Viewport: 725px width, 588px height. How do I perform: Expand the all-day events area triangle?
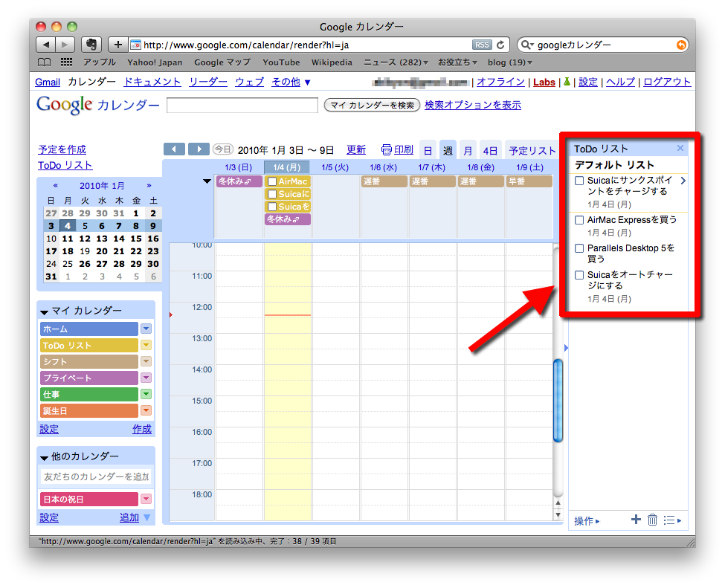click(207, 181)
